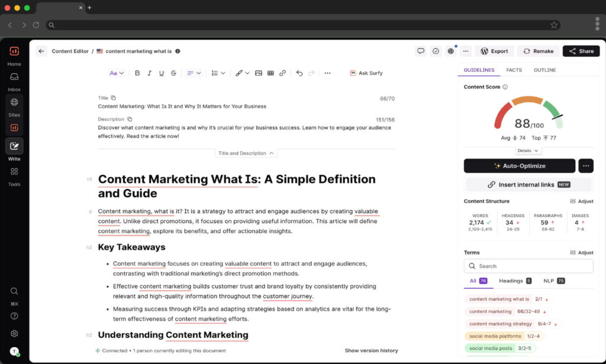Click in the Terms search field
The height and width of the screenshot is (364, 606).
click(x=528, y=266)
